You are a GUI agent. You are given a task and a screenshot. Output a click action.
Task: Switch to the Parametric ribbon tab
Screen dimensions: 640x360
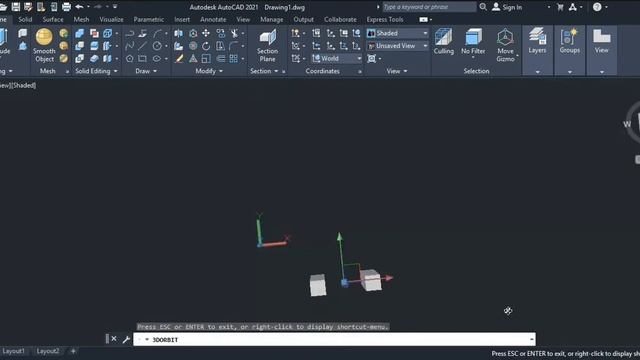(149, 19)
